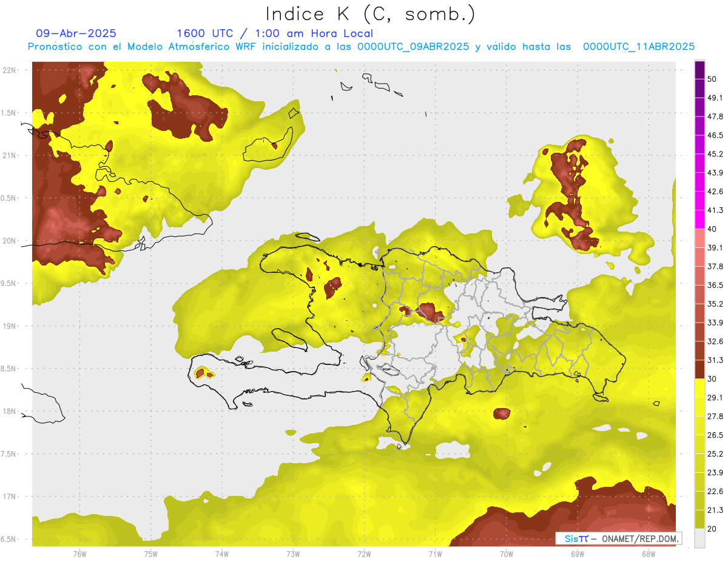Click the "73W" longitude label
The width and height of the screenshot is (728, 562).
pyautogui.click(x=293, y=554)
